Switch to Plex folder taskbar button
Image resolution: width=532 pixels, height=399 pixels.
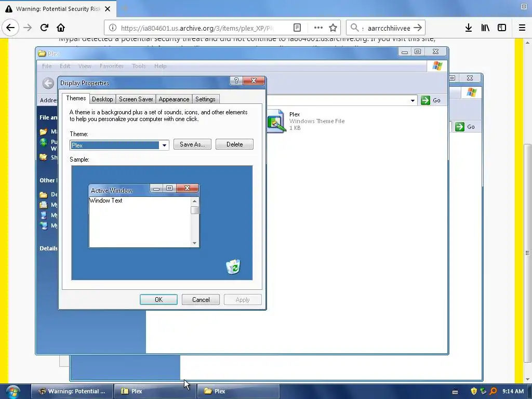click(238, 391)
